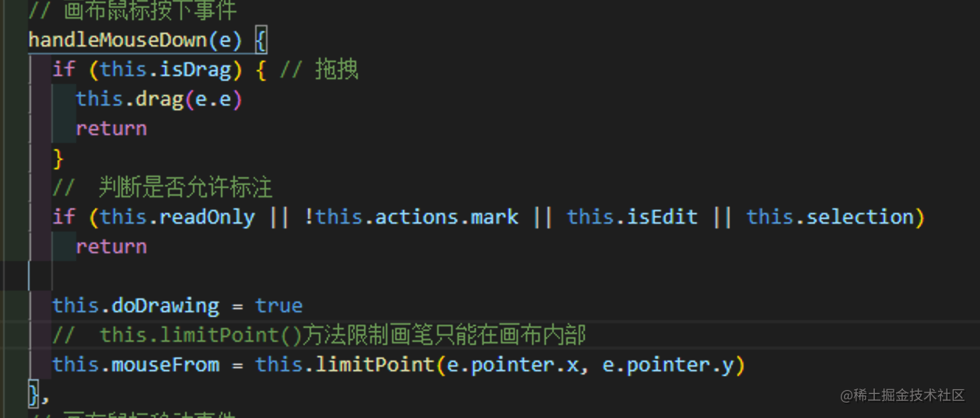Image resolution: width=980 pixels, height=418 pixels.
Task: Place cursor on readOnly property
Action: [x=207, y=217]
